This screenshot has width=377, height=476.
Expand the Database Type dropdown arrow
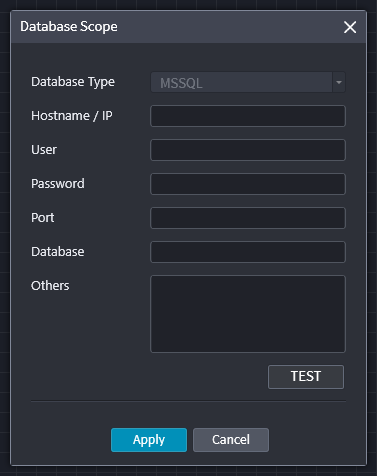(339, 82)
